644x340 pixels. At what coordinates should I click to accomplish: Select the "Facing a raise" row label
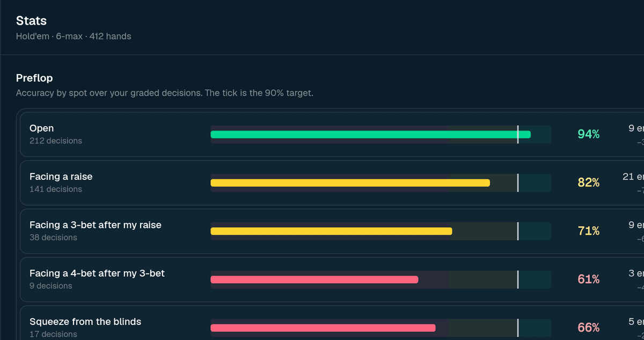(x=61, y=177)
